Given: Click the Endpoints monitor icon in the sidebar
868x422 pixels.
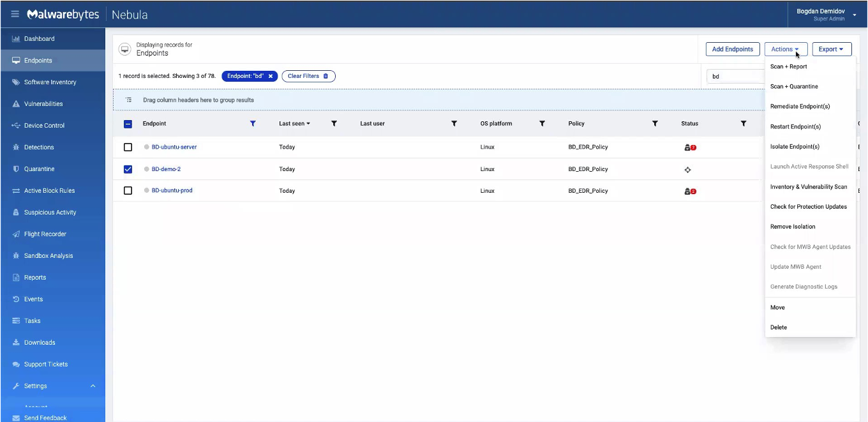Looking at the screenshot, I should (x=17, y=61).
